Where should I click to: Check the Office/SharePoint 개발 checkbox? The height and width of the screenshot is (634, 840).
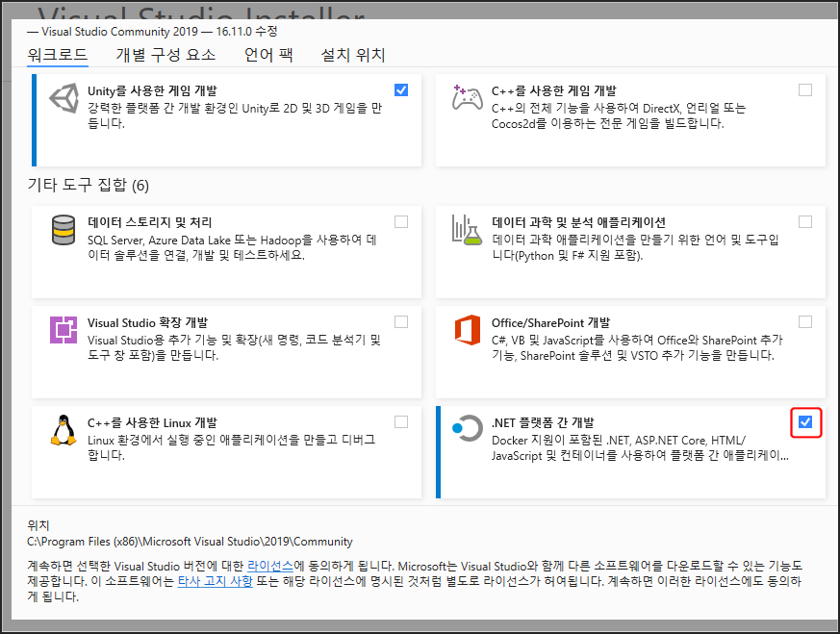(805, 322)
